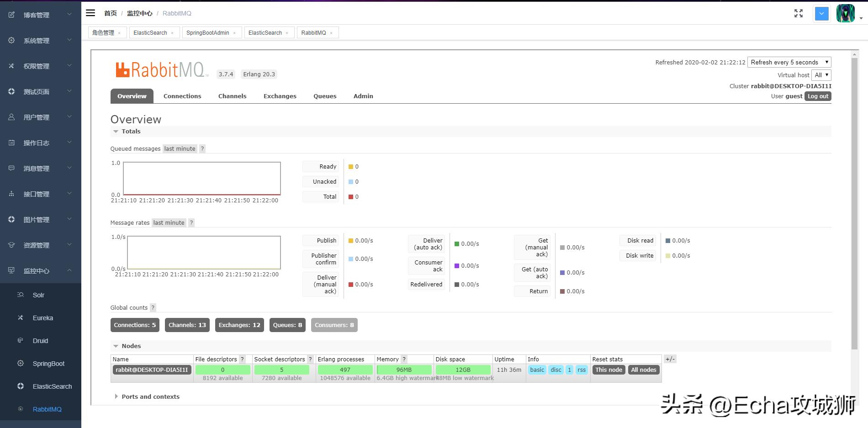Viewport: 868px width, 428px height.
Task: Click the +/- column toggle in Nodes table
Action: coord(670,359)
